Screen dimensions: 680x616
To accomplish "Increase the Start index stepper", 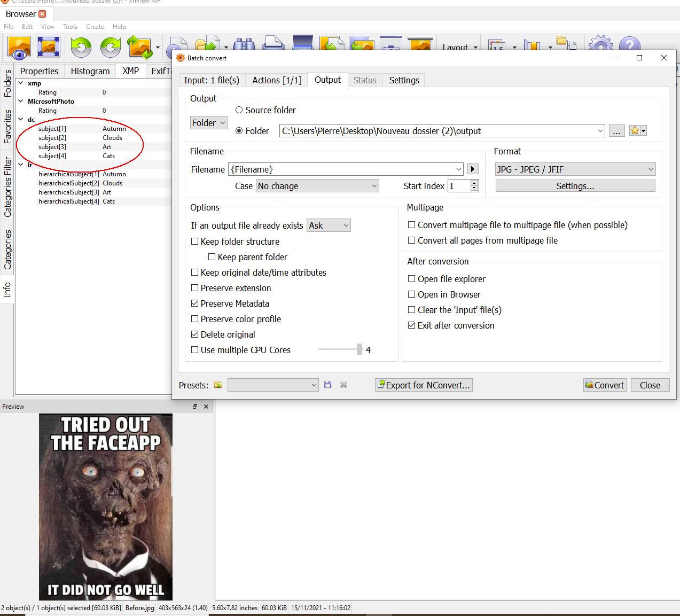I will coord(474,183).
